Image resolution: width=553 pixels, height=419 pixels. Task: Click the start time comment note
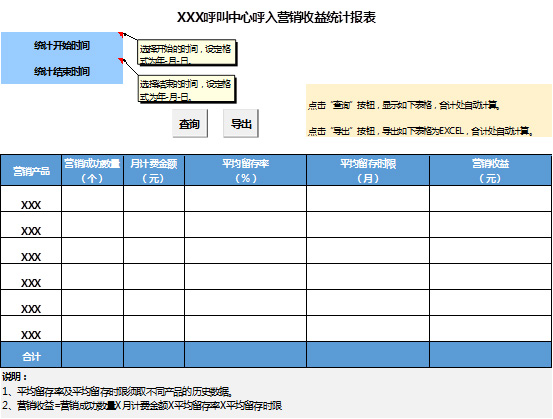(x=186, y=53)
